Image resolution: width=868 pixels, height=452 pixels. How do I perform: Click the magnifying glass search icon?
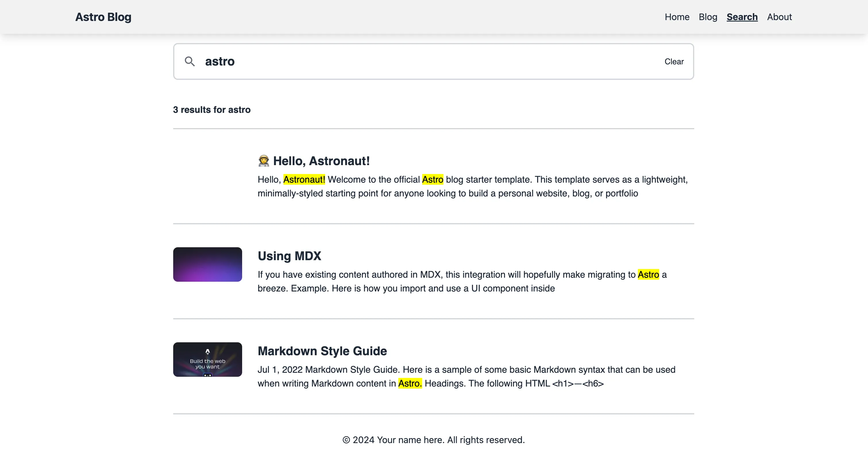coord(190,61)
